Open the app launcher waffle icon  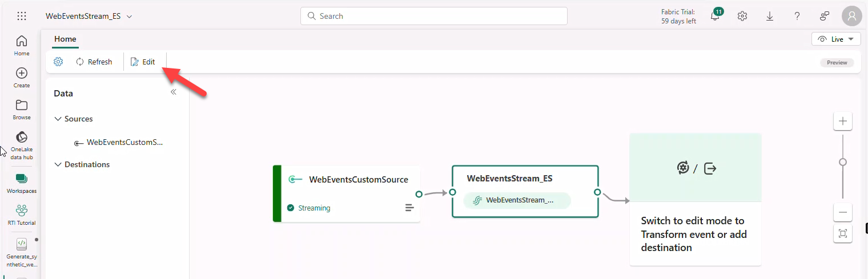[22, 16]
